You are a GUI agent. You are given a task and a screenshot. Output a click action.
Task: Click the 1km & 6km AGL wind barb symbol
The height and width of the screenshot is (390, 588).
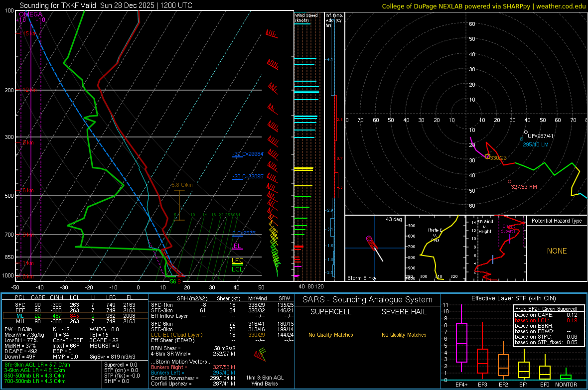coord(260,354)
